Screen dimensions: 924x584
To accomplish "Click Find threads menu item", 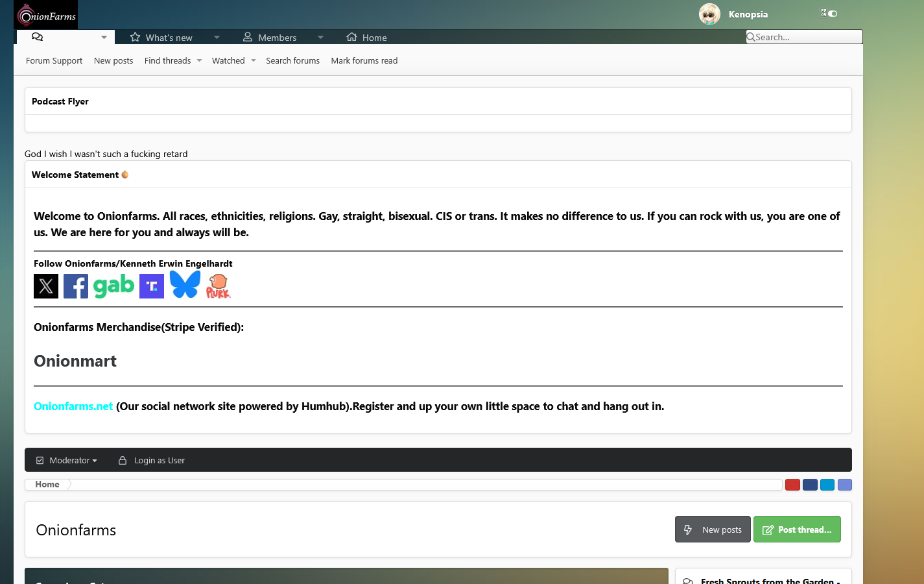I will [x=167, y=60].
